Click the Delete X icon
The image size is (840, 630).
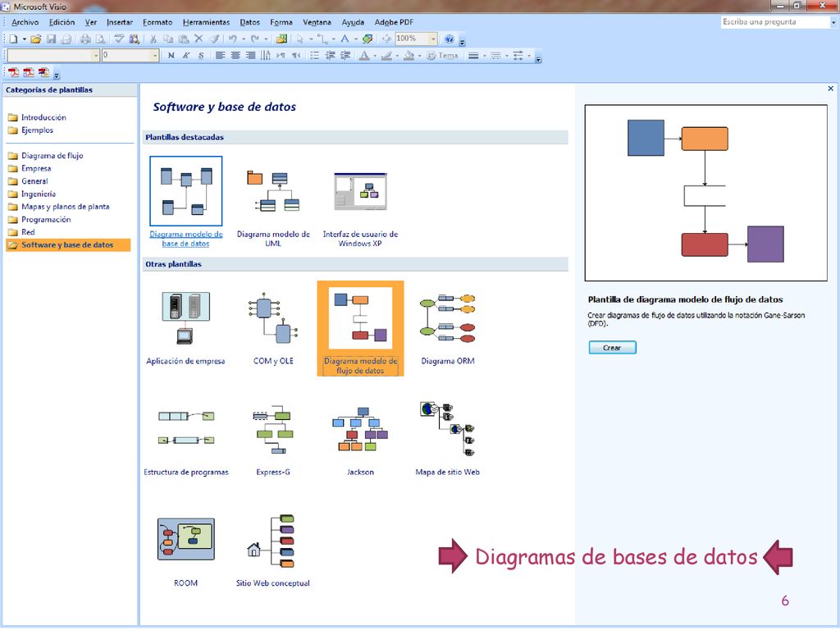coord(199,39)
